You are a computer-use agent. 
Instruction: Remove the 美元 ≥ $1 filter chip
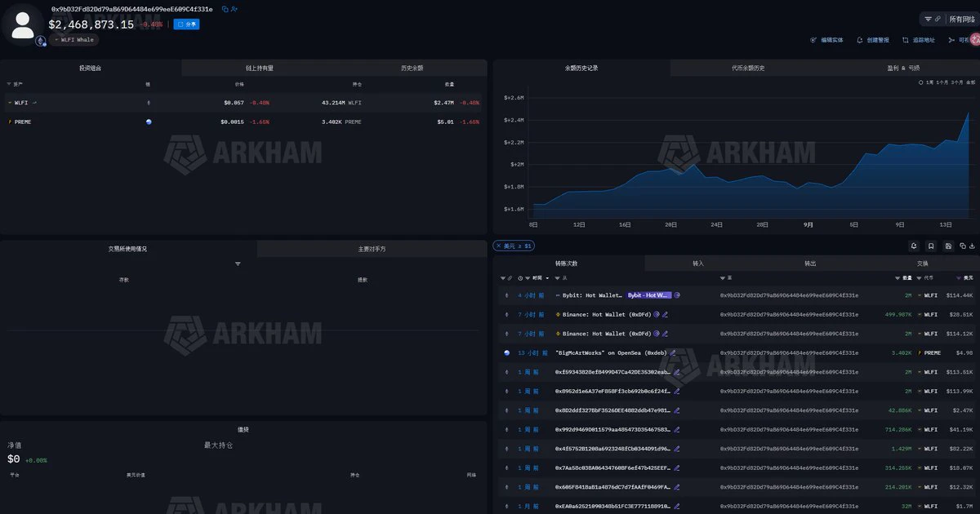point(498,246)
